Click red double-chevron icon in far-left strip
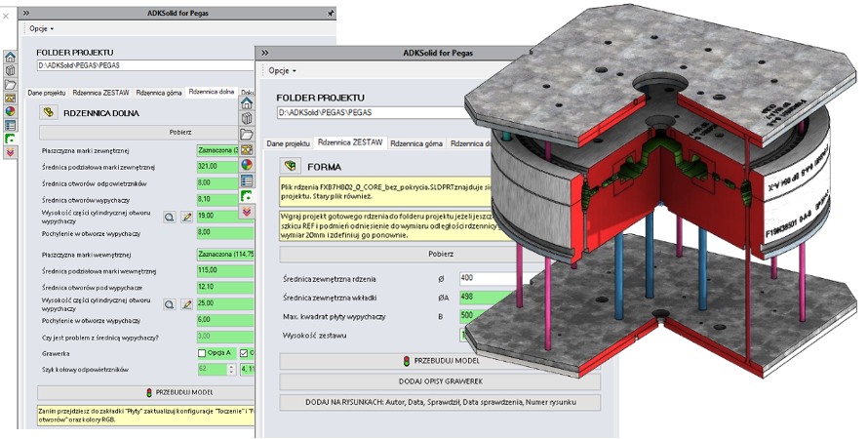 coord(10,152)
